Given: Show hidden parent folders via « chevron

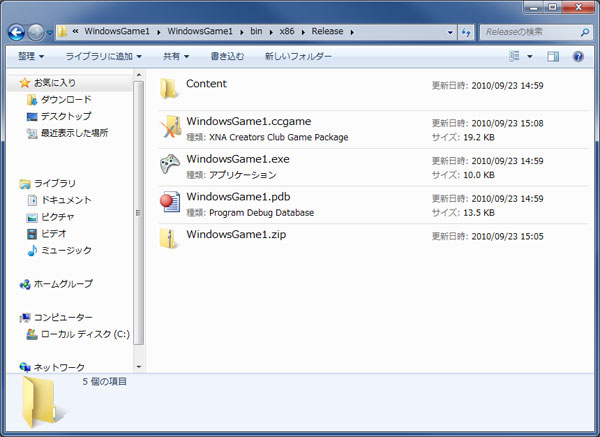Looking at the screenshot, I should 75,31.
